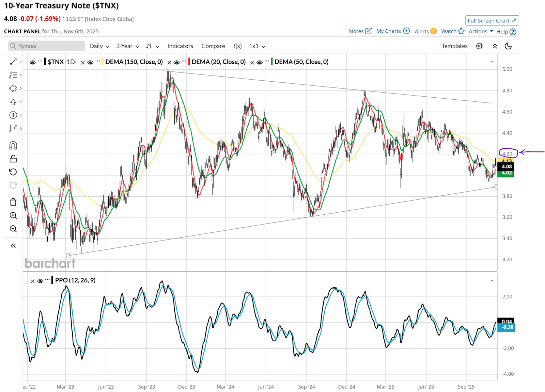Collapse left toolbar with double-arrow icon
Screen dimensions: 545x392
(x=13, y=246)
